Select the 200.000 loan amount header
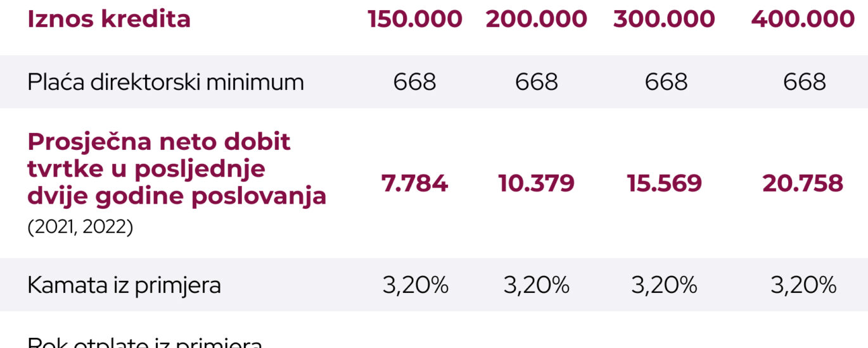Image resolution: width=868 pixels, height=348 pixels. 537,19
